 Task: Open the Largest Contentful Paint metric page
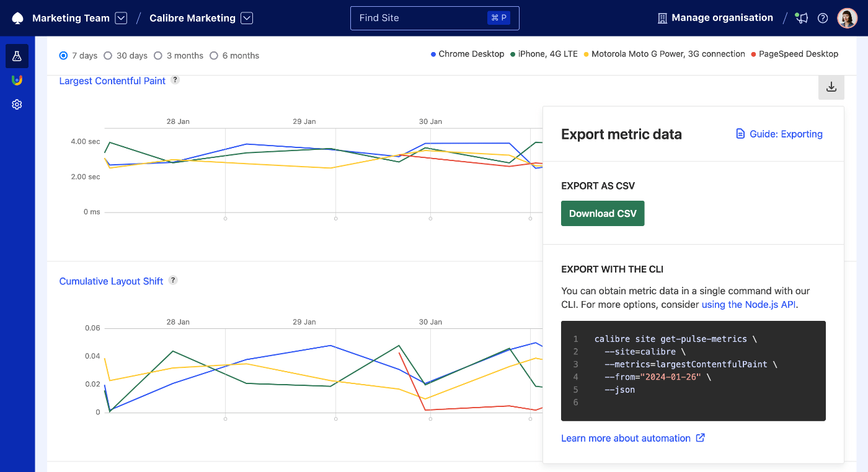(112, 81)
